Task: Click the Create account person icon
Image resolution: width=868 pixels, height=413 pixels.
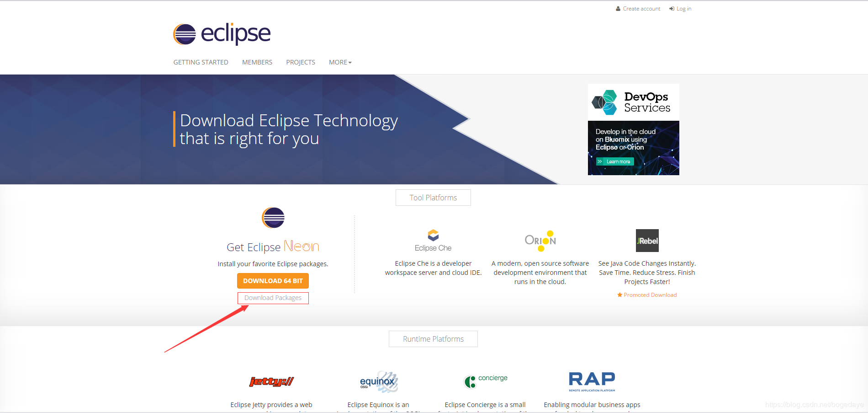Action: point(618,9)
